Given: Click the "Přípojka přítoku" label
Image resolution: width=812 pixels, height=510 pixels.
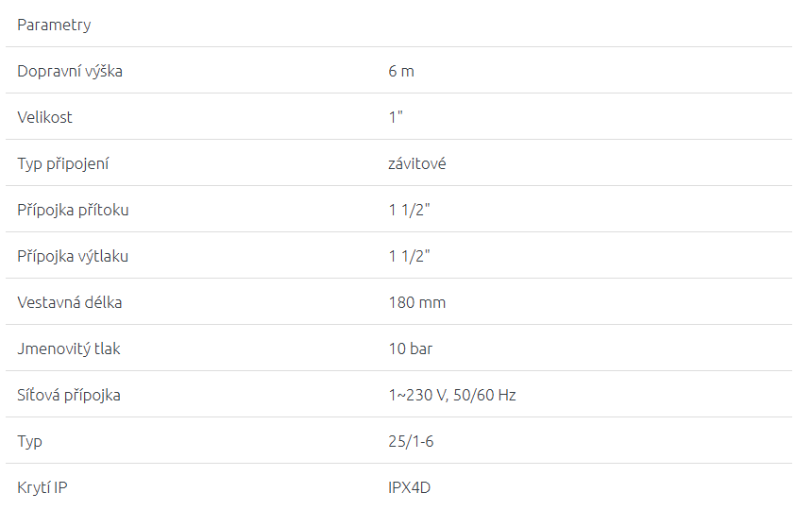Looking at the screenshot, I should 73,210.
